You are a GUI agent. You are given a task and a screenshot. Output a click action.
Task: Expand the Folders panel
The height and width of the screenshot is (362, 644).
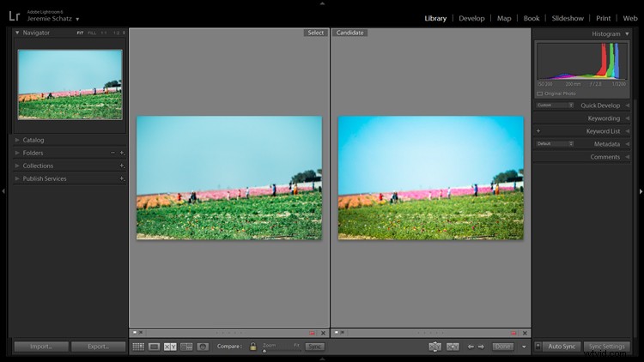point(17,153)
